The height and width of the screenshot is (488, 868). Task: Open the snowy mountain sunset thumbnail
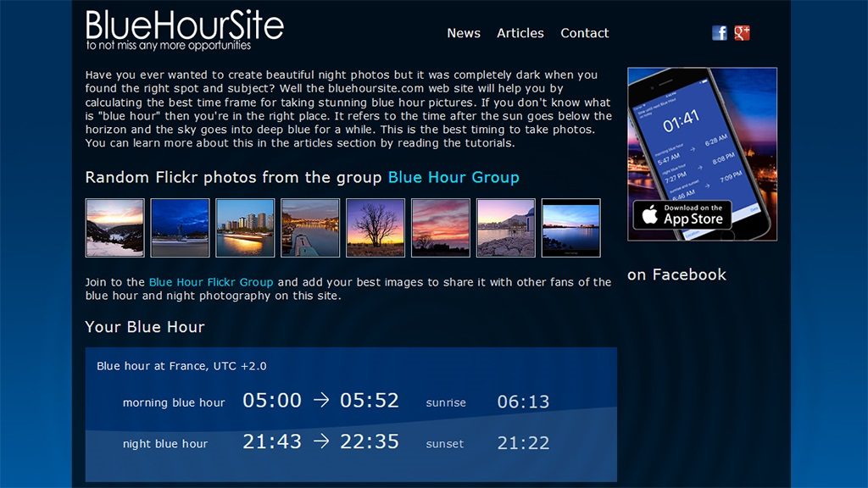pos(115,228)
